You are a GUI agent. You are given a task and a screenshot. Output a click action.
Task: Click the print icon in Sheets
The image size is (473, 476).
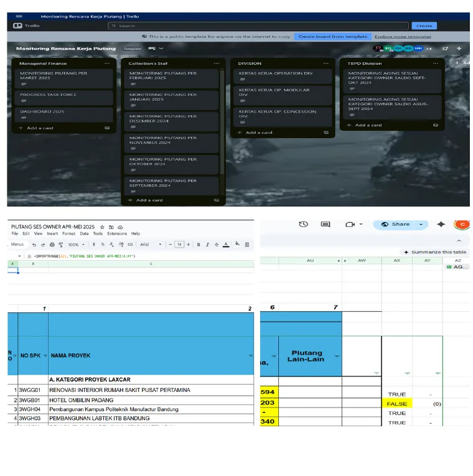coord(52,245)
